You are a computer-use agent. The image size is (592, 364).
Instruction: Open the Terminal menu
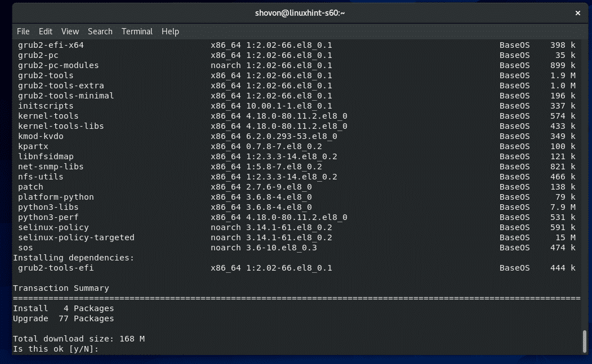tap(137, 32)
